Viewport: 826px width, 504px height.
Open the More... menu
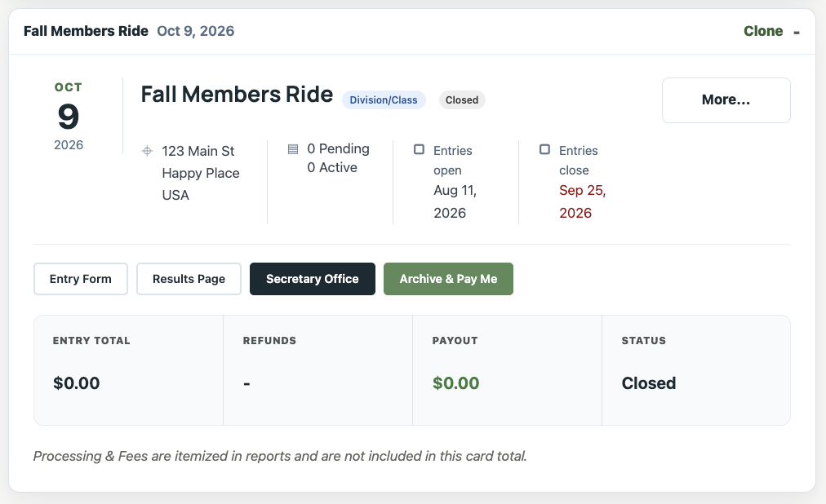point(726,100)
